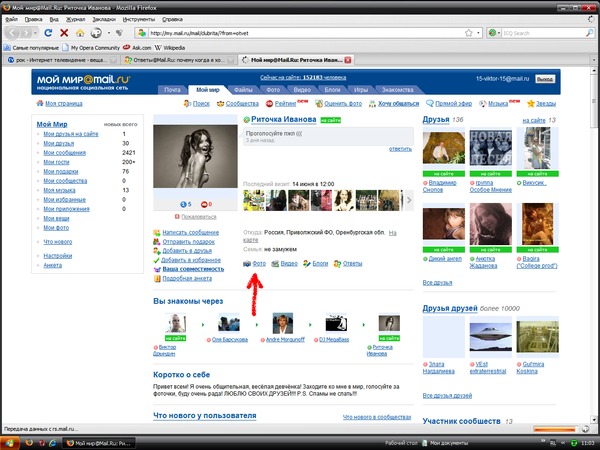Open the Файл menu
The height and width of the screenshot is (450, 600).
[x=11, y=19]
